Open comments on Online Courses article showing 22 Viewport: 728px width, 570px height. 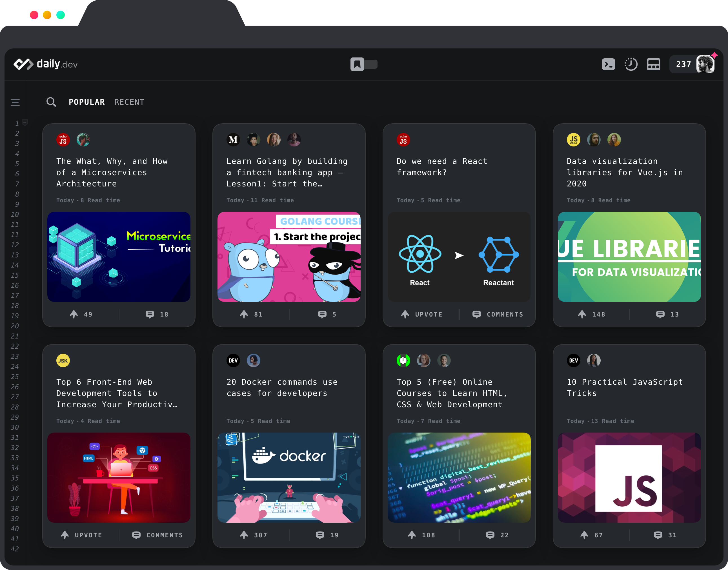tap(497, 535)
